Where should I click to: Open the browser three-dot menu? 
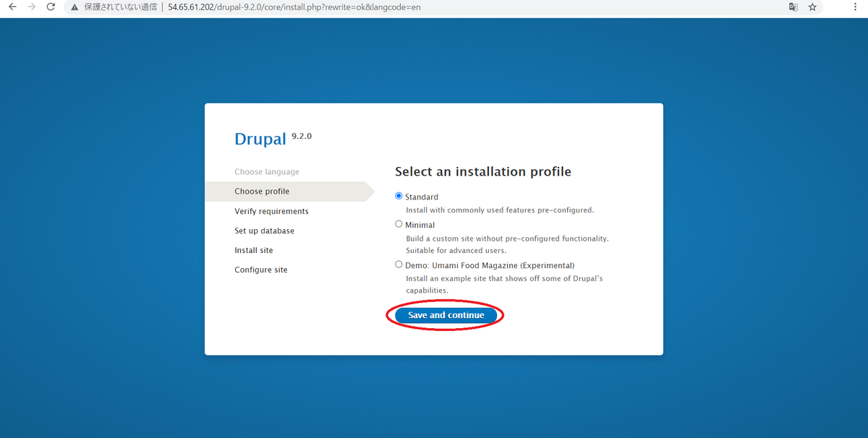(x=854, y=7)
